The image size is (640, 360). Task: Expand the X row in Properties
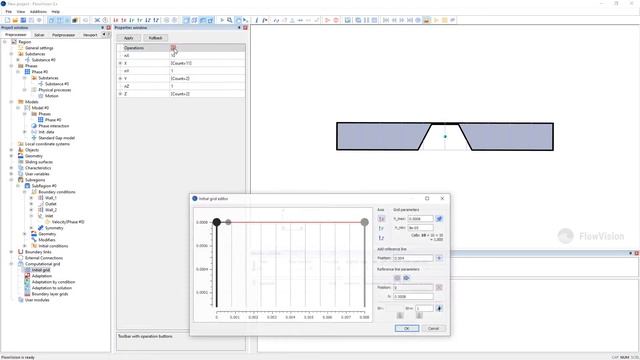[x=120, y=63]
